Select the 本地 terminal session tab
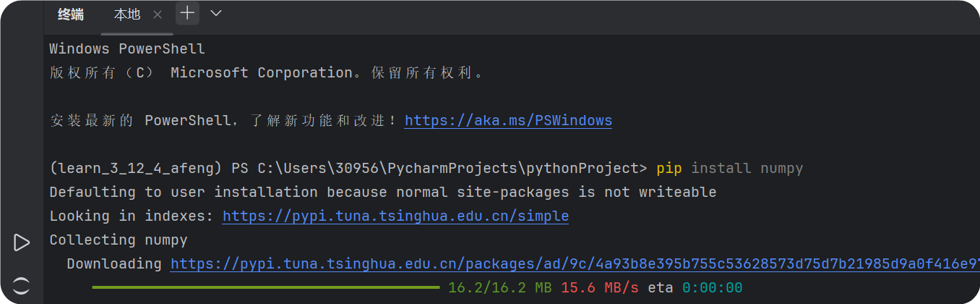The image size is (980, 304). [127, 14]
